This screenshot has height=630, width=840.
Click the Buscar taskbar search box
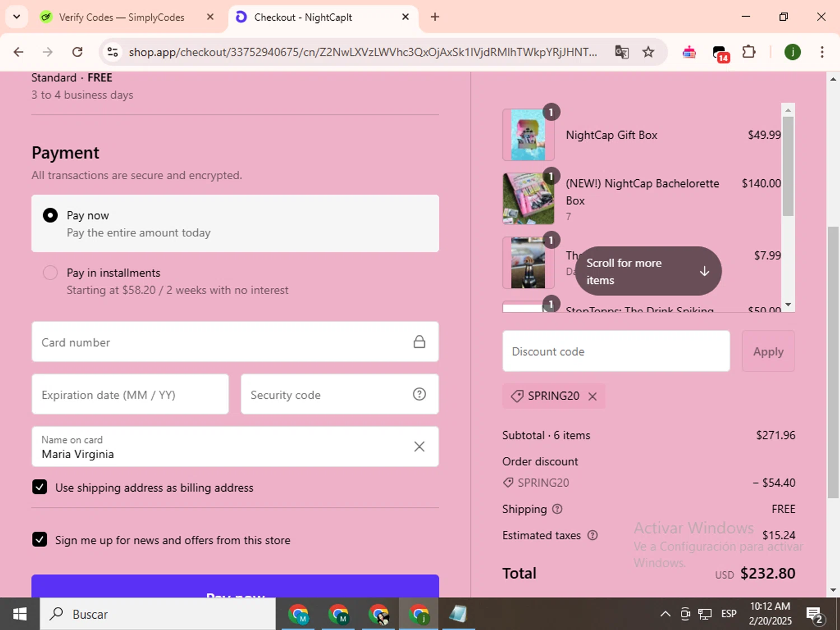click(157, 614)
